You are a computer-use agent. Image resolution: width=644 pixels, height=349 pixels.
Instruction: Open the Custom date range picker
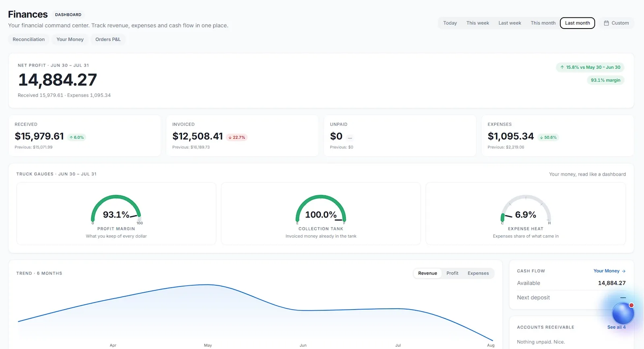(616, 23)
